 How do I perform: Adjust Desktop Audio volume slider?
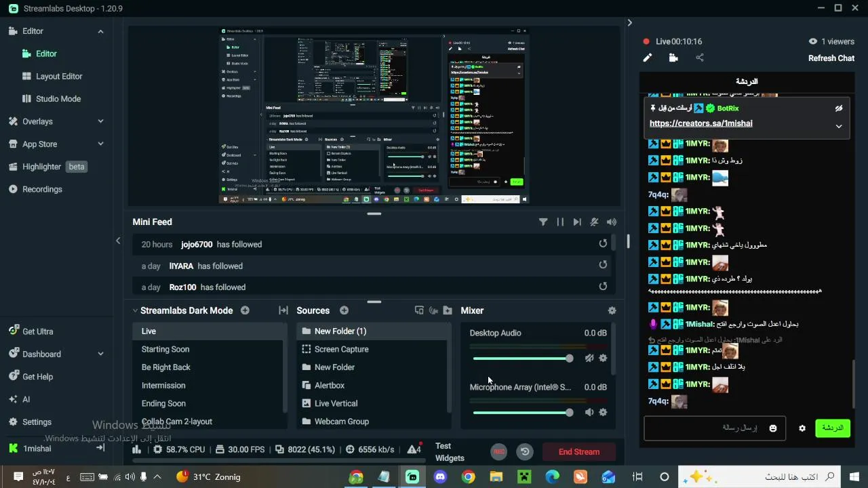click(523, 359)
